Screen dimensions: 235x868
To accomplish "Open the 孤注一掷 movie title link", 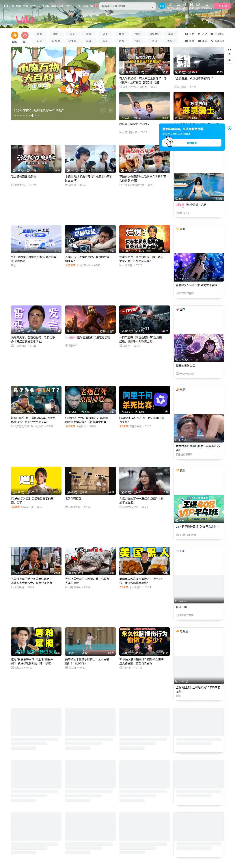I will point(181,607).
